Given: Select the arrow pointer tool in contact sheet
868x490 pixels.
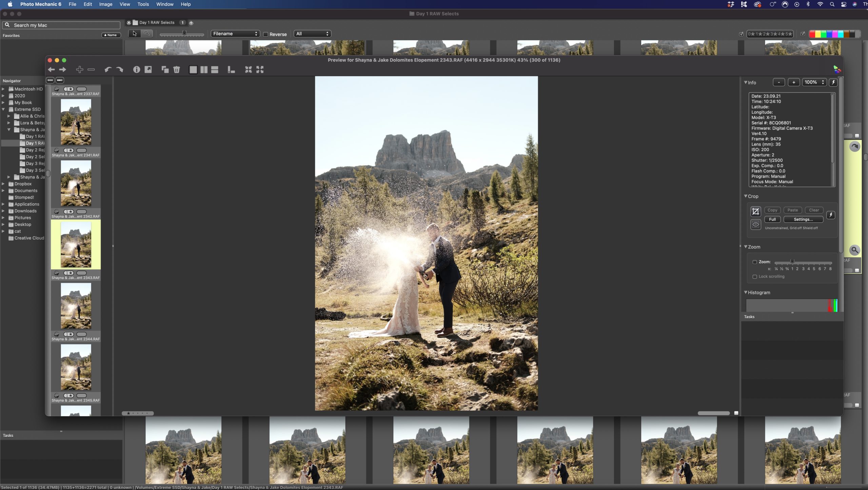Looking at the screenshot, I should point(135,33).
